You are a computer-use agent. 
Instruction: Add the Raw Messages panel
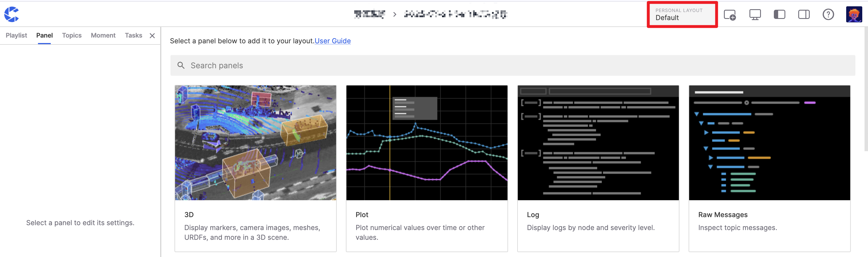click(x=769, y=168)
